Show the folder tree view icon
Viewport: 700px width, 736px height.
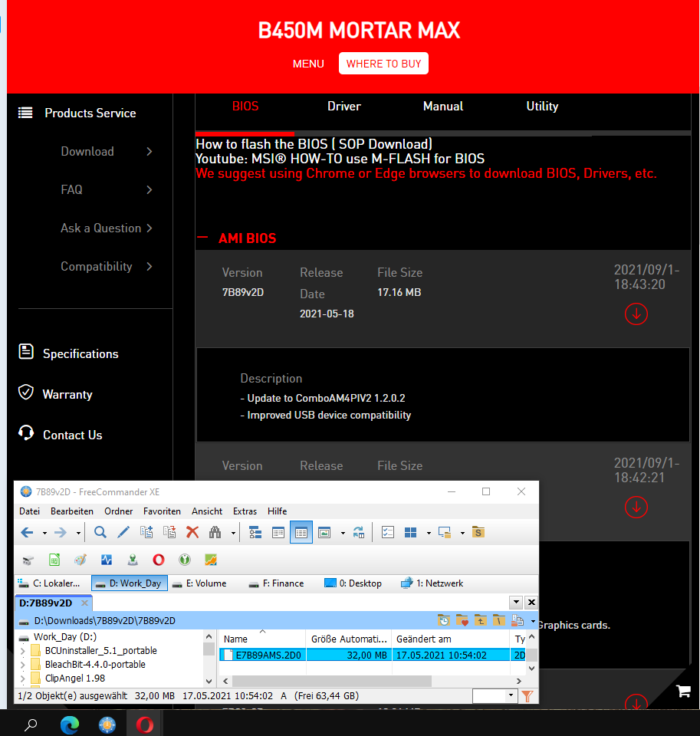[255, 533]
